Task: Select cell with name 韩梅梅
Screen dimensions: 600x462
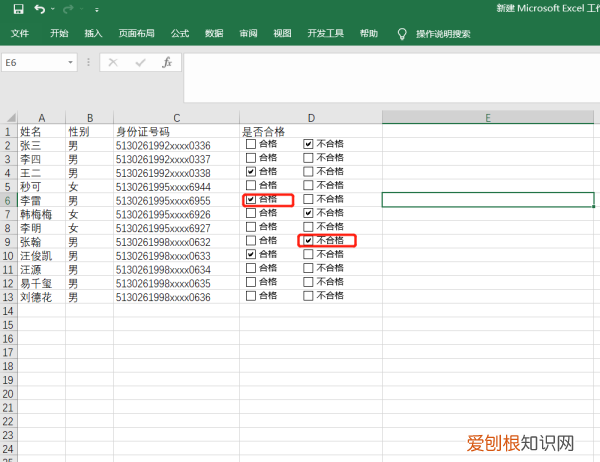Action: pos(41,214)
